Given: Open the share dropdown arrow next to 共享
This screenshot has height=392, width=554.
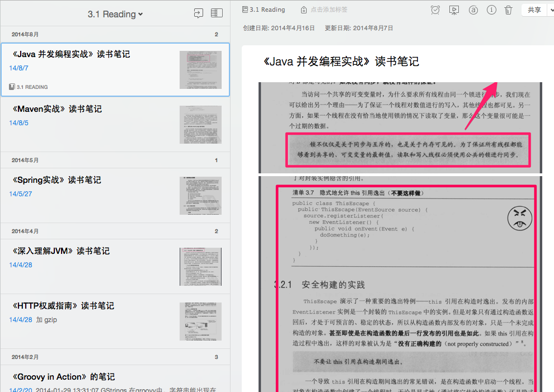Looking at the screenshot, I should (x=551, y=10).
